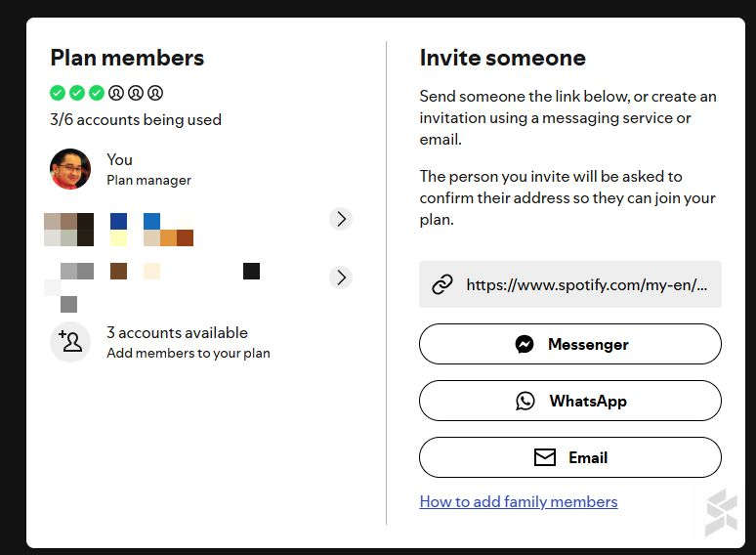This screenshot has height=555, width=756.
Task: Invite via the WhatsApp button
Action: coord(570,401)
